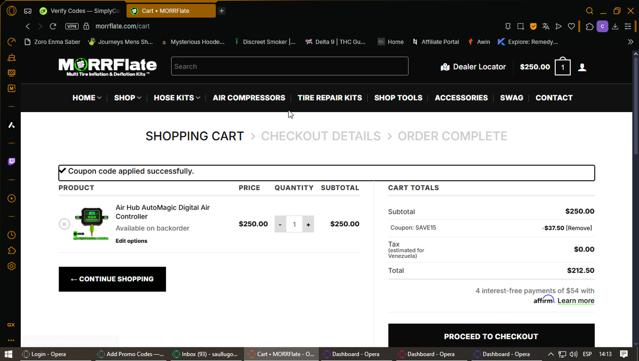
Task: Click the Affirm Learn more link
Action: tap(575, 301)
